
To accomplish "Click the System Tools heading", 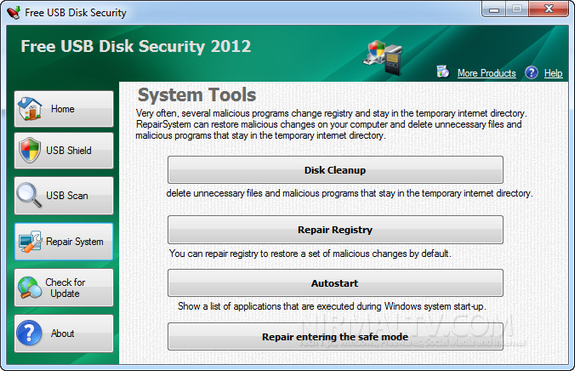I will pyautogui.click(x=197, y=95).
